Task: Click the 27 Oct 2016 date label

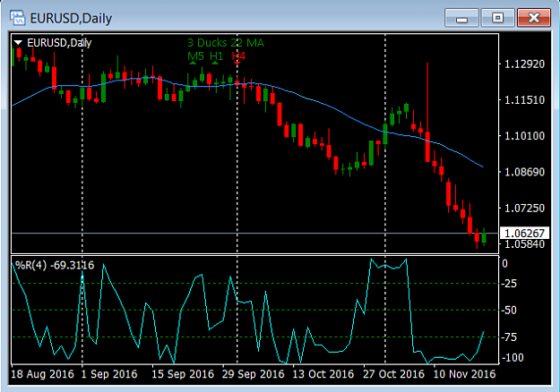Action: pos(393,374)
